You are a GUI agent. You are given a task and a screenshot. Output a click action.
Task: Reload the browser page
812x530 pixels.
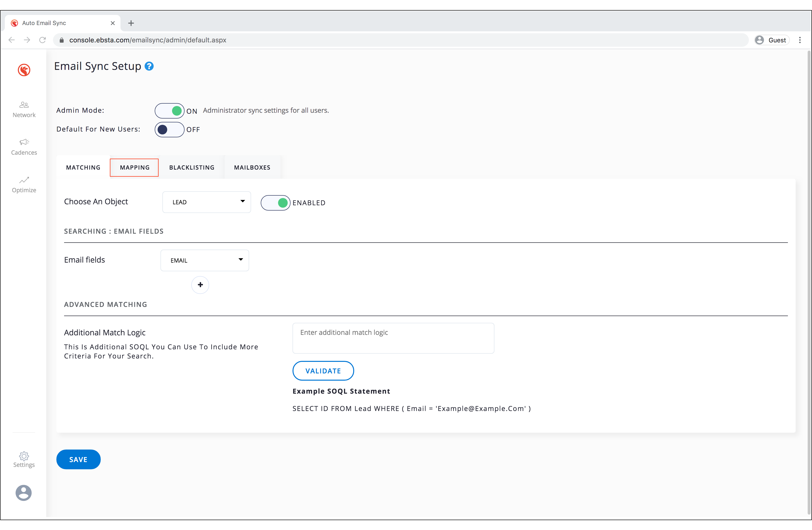(43, 40)
